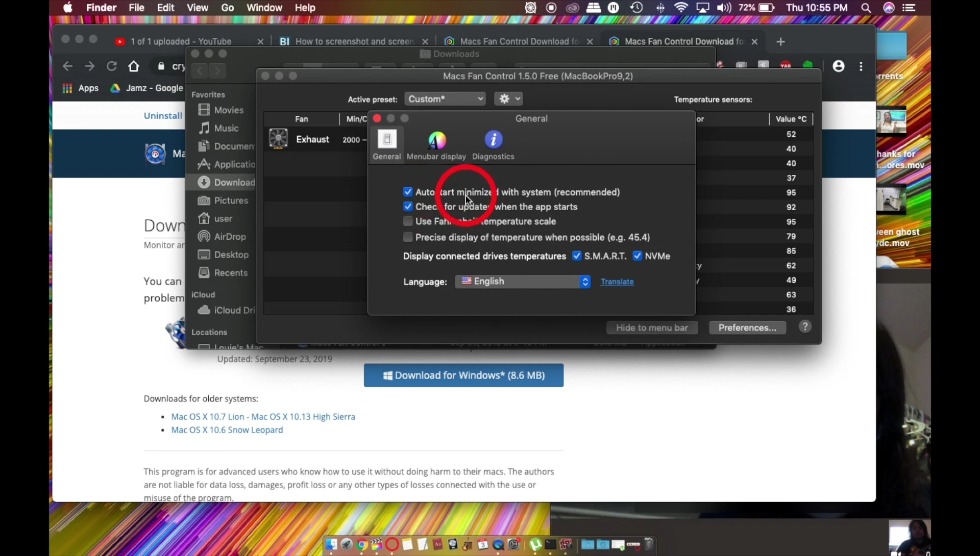Click the Hide to menu bar button
This screenshot has height=556, width=980.
(x=652, y=328)
